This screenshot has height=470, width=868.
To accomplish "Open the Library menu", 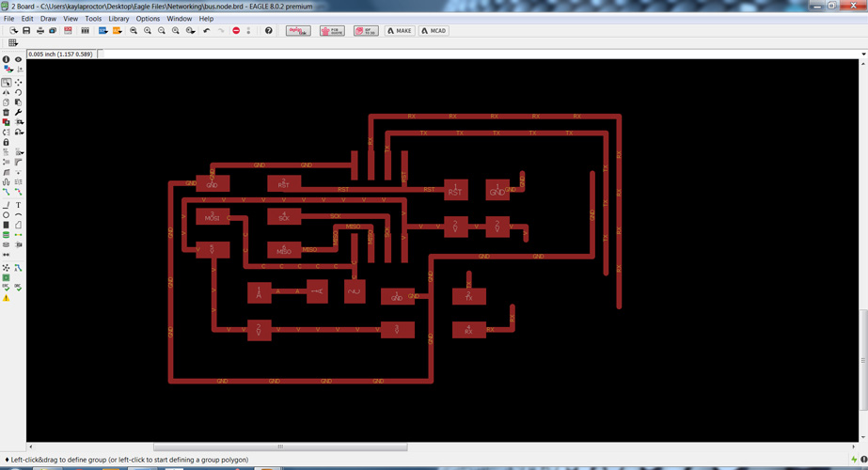I will 118,18.
